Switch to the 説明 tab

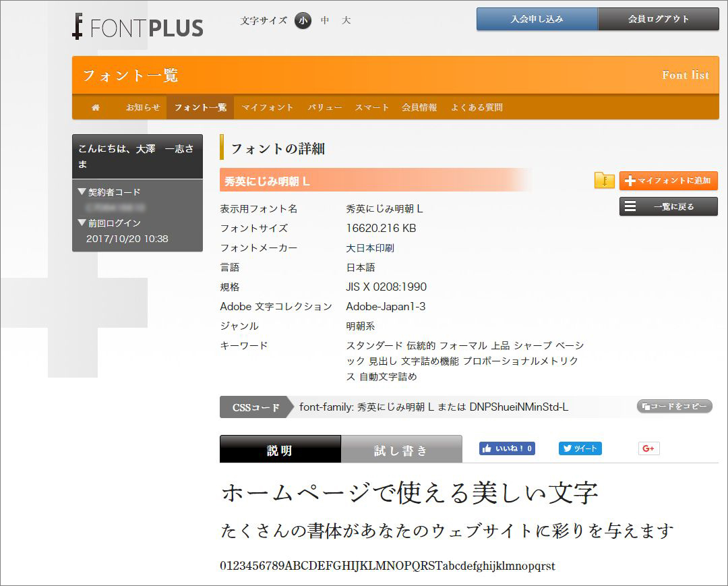point(280,449)
